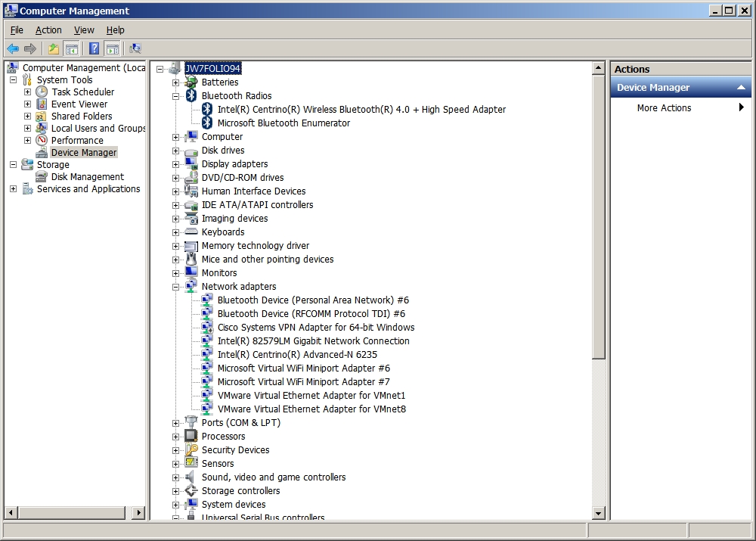Collapse the JW7FOLIO94 root node
The width and height of the screenshot is (756, 541).
pos(160,69)
